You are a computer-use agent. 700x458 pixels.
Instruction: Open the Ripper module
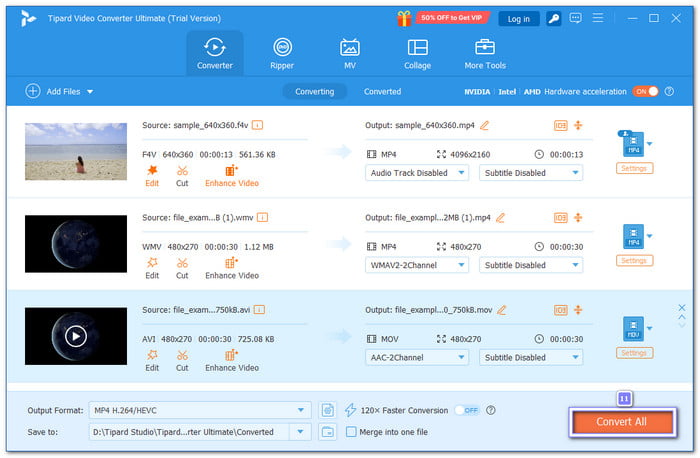(x=283, y=53)
